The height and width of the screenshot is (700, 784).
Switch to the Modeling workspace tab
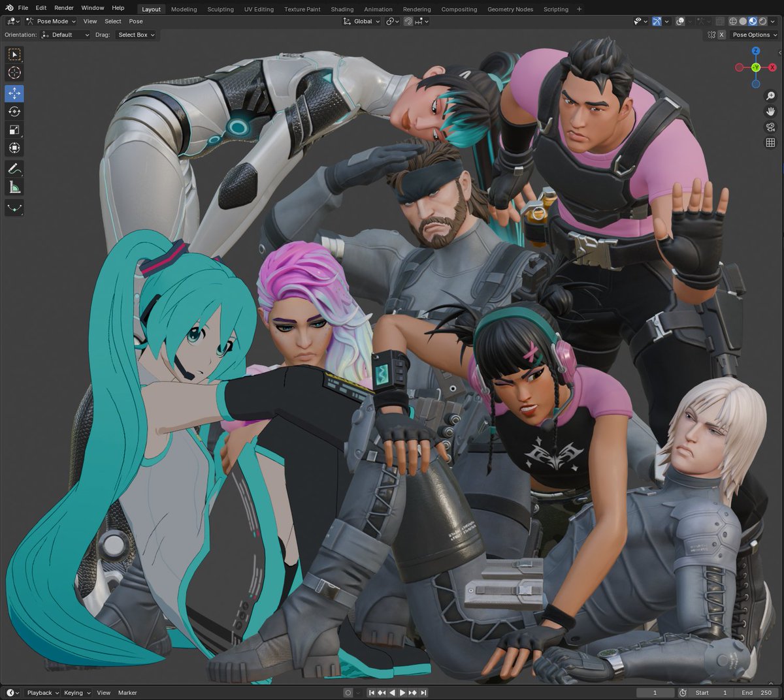tap(184, 9)
